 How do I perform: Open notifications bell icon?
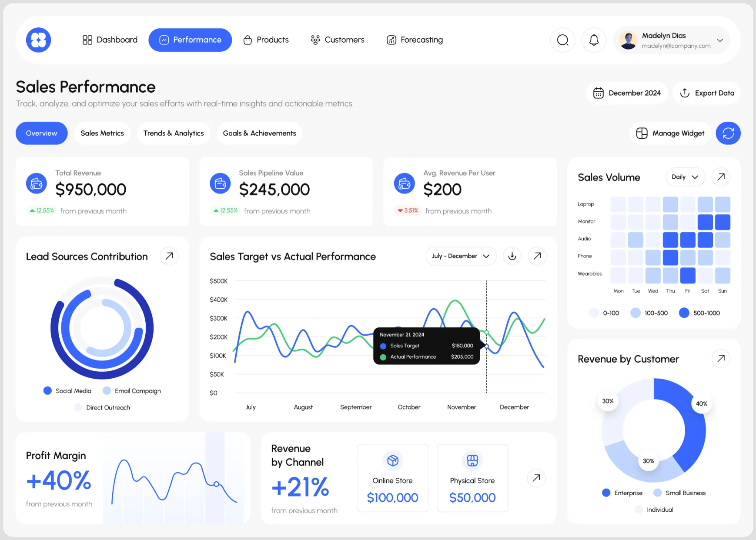pyautogui.click(x=594, y=40)
